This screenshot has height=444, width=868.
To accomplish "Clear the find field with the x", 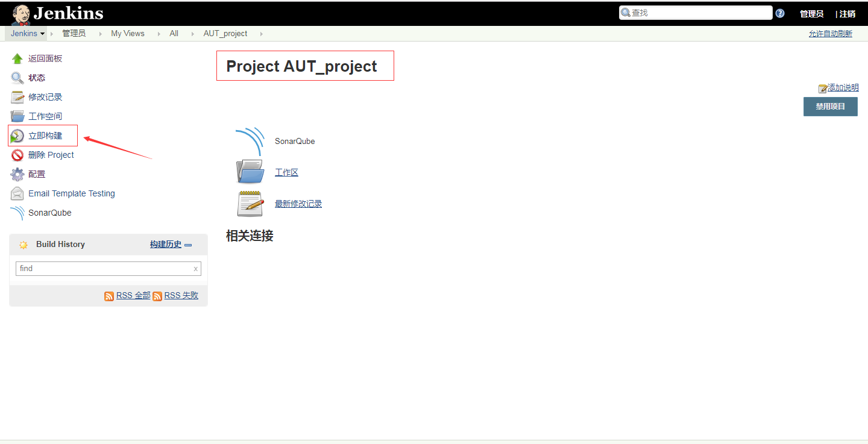I will point(195,269).
